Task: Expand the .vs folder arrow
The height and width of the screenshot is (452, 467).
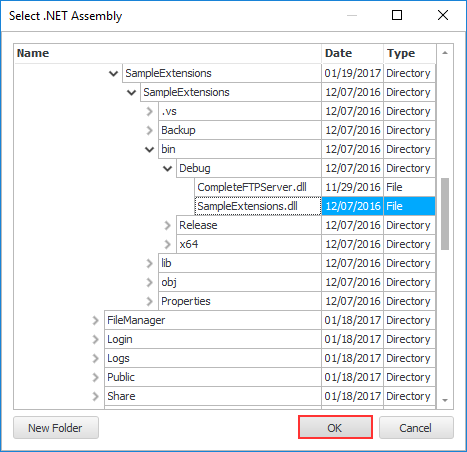Action: pyautogui.click(x=149, y=111)
